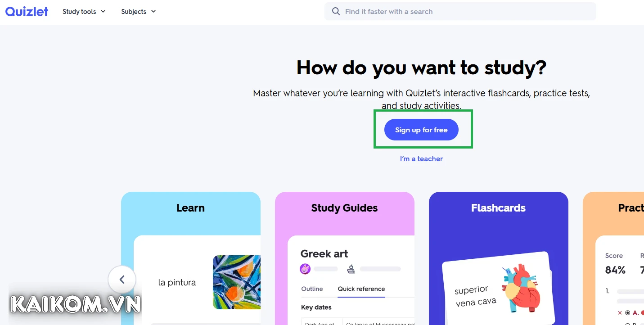Image resolution: width=644 pixels, height=325 pixels.
Task: Follow the I'm a teacher link
Action: click(x=421, y=159)
